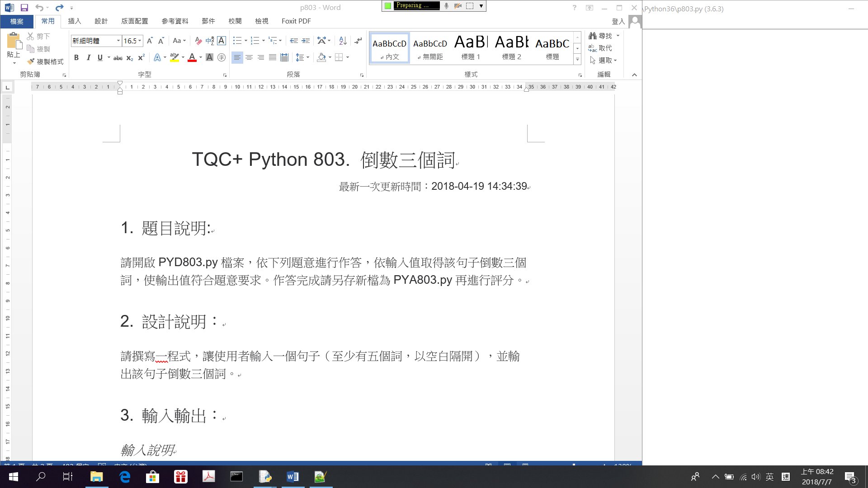Toggle bold formatting

(76, 57)
